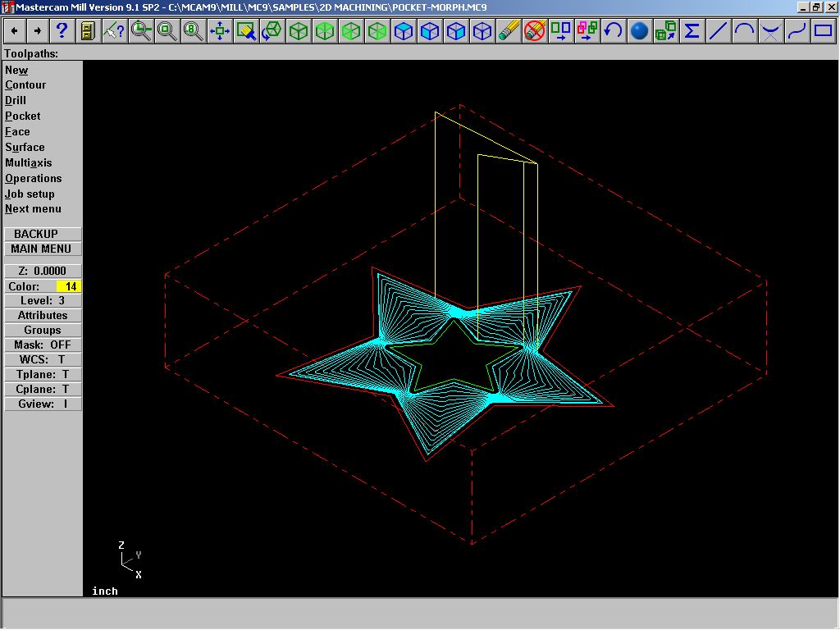Click the WCS: T button

[43, 359]
